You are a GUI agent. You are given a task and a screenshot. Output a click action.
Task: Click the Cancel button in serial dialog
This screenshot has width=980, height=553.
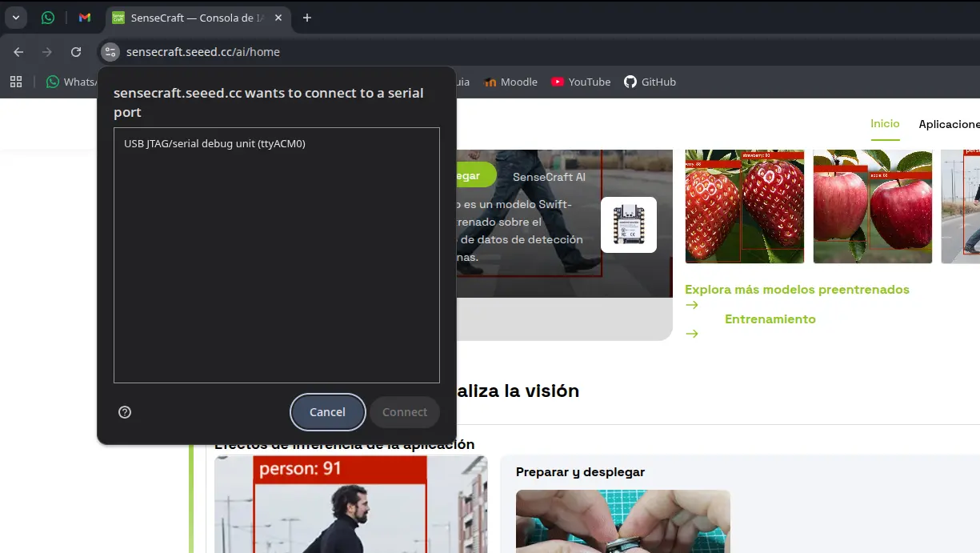(327, 412)
